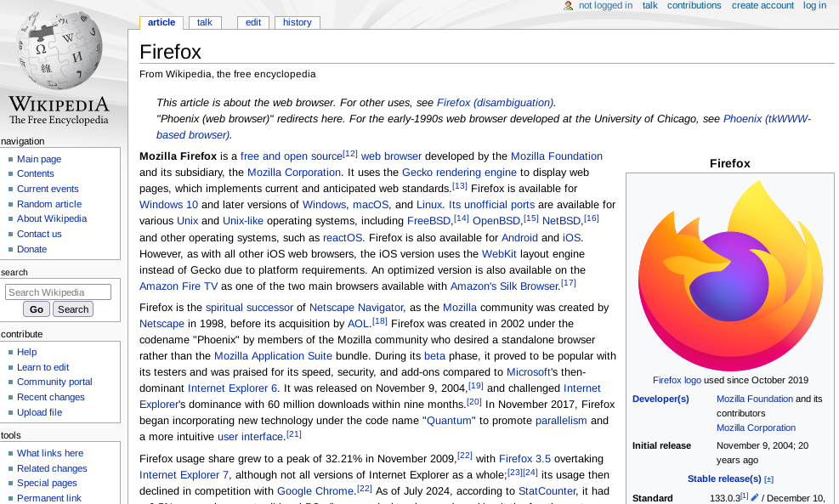
Task: Open the Android link
Action: tap(519, 238)
